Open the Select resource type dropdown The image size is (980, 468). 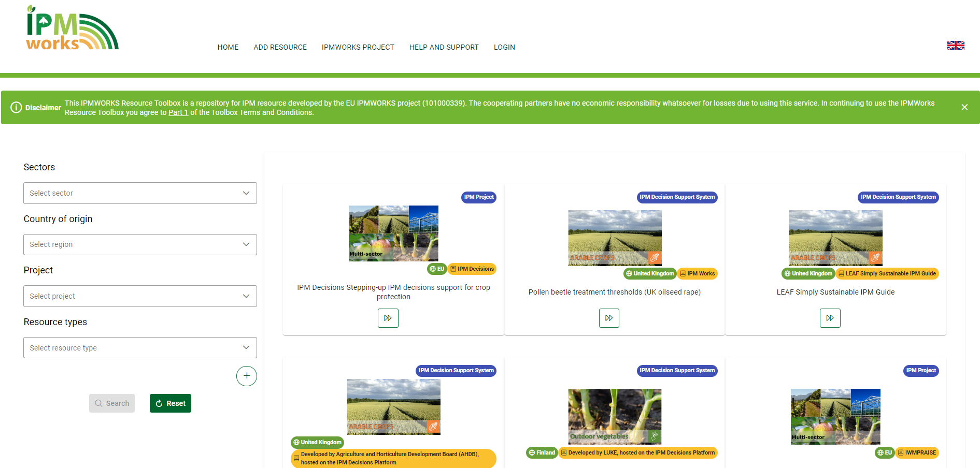tap(140, 347)
